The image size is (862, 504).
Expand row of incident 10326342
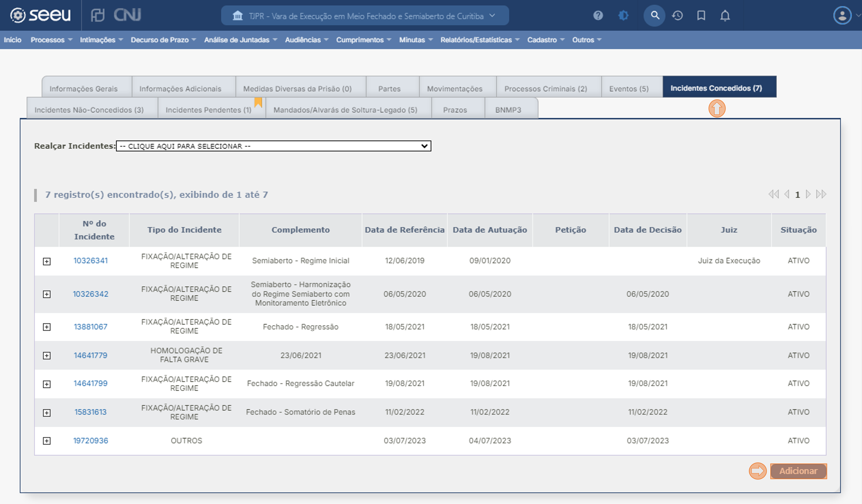click(46, 294)
